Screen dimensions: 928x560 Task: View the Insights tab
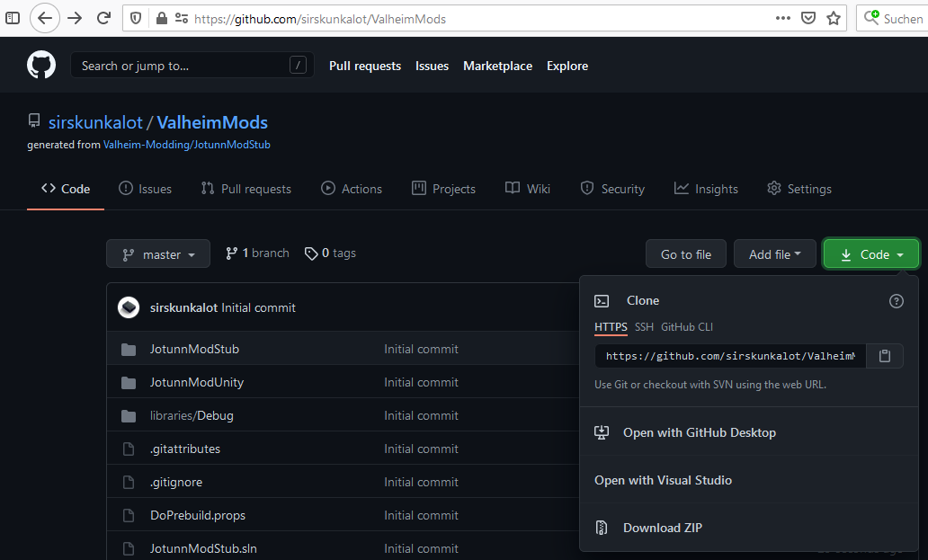tap(706, 189)
